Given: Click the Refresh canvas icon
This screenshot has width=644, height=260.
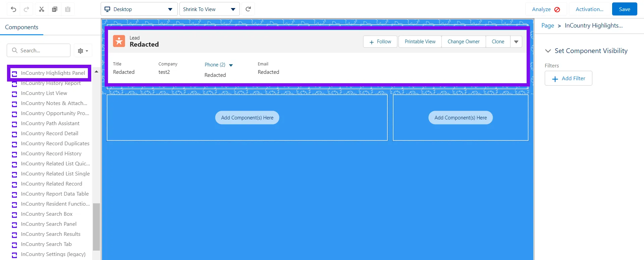Looking at the screenshot, I should [248, 9].
